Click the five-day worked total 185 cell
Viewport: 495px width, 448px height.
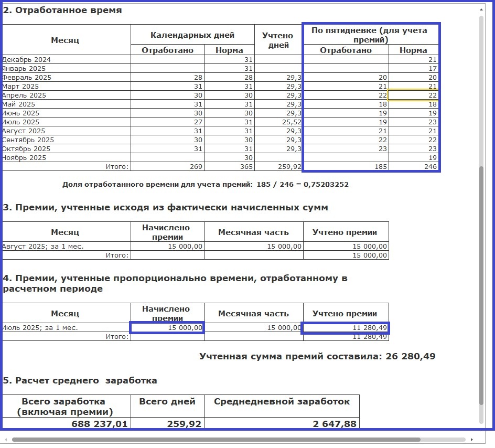[347, 167]
